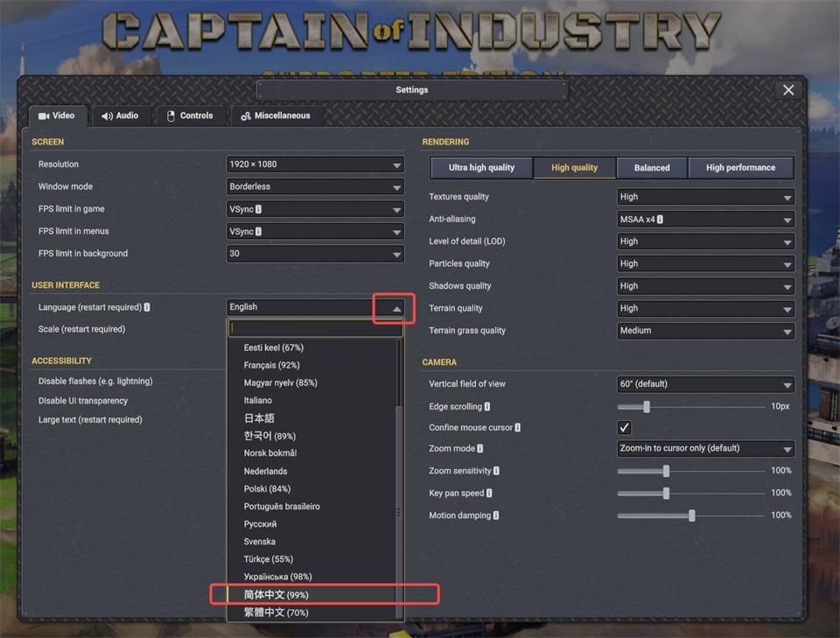Select Italiano language

click(x=311, y=400)
